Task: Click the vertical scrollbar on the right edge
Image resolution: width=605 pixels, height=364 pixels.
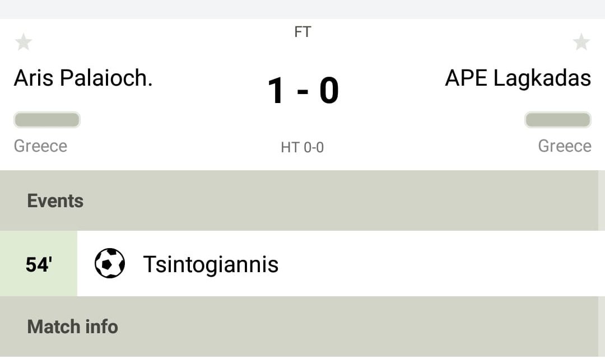Action: 602,202
